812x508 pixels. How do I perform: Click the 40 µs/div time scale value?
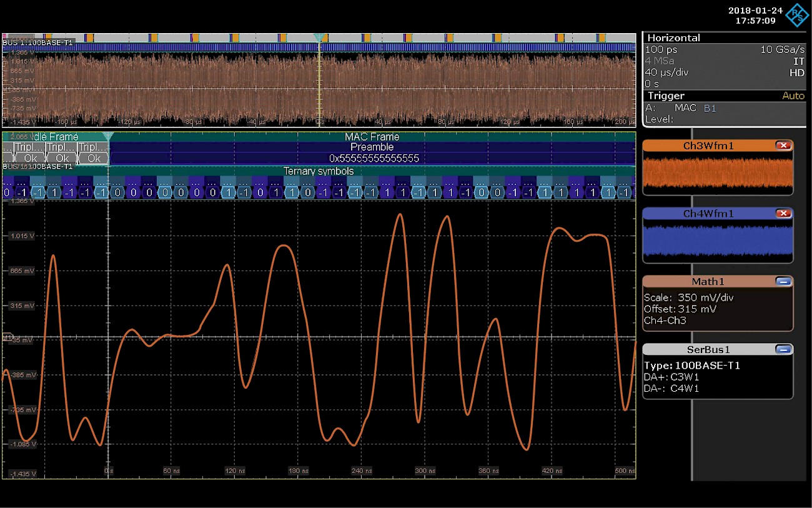(x=667, y=72)
